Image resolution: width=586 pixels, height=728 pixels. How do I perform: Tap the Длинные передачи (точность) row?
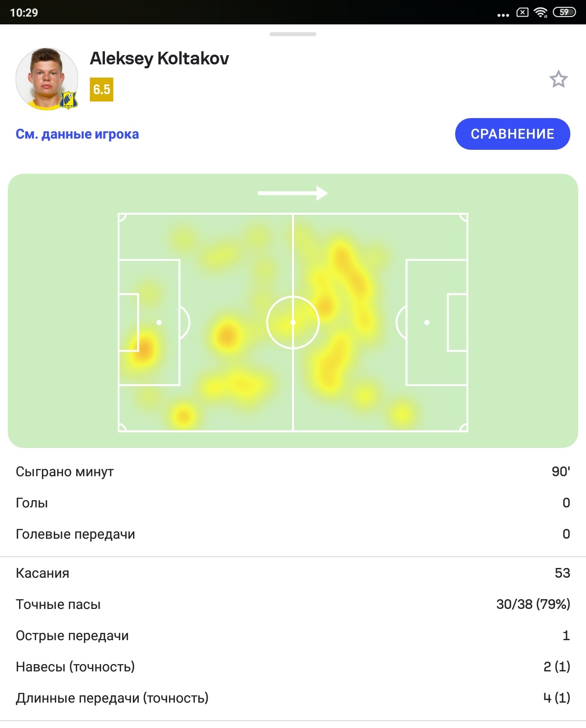[x=293, y=698]
